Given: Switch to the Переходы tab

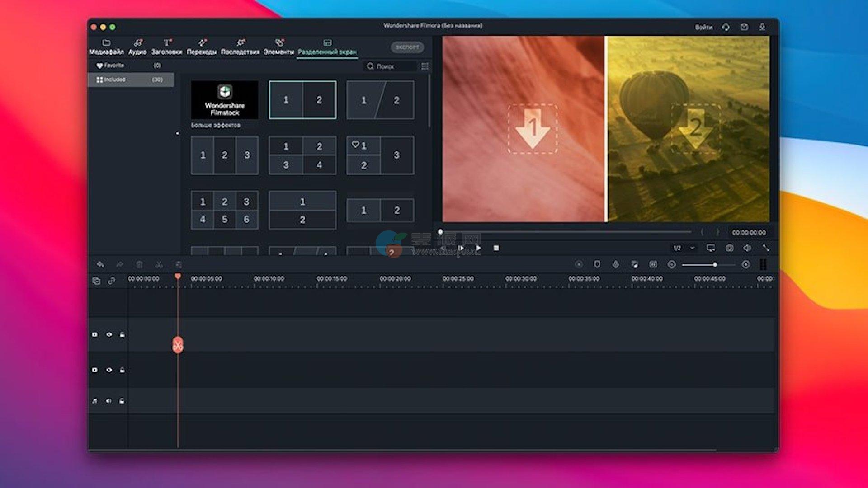Looking at the screenshot, I should coord(202,47).
